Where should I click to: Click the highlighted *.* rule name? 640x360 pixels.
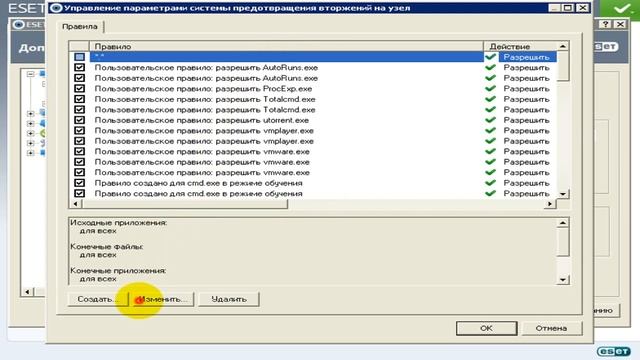[x=100, y=57]
